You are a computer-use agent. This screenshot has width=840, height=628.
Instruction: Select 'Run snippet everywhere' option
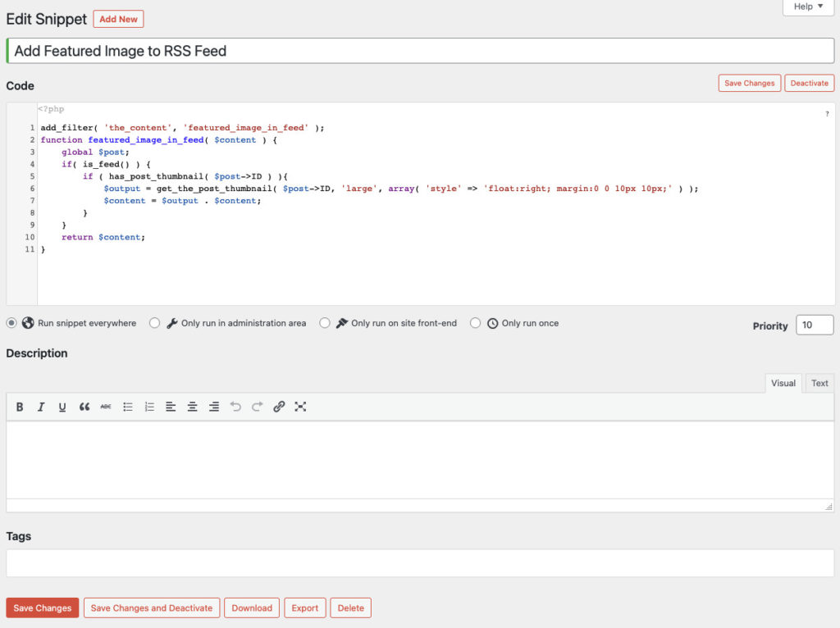pos(11,323)
